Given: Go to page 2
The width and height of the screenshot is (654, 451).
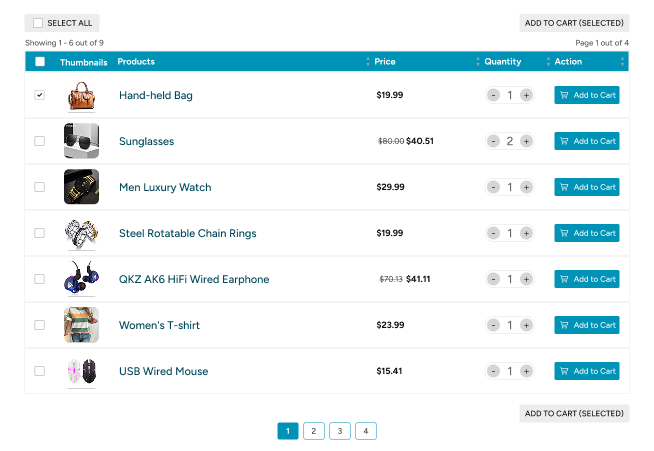Looking at the screenshot, I should click(314, 431).
